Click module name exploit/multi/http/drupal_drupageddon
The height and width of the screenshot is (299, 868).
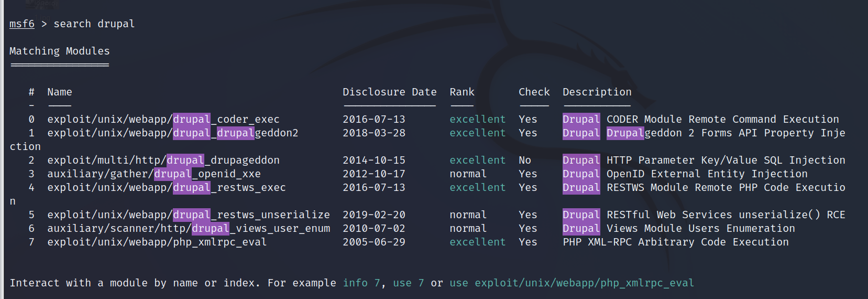pos(163,161)
